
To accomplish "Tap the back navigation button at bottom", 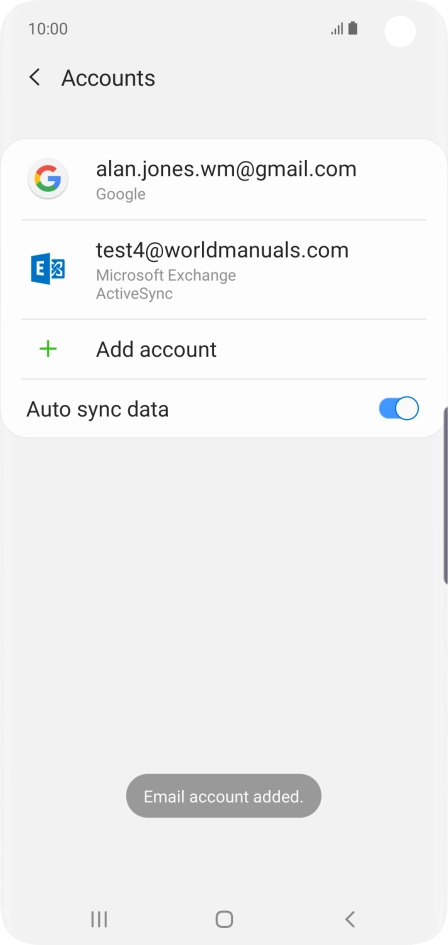I will pos(350,918).
